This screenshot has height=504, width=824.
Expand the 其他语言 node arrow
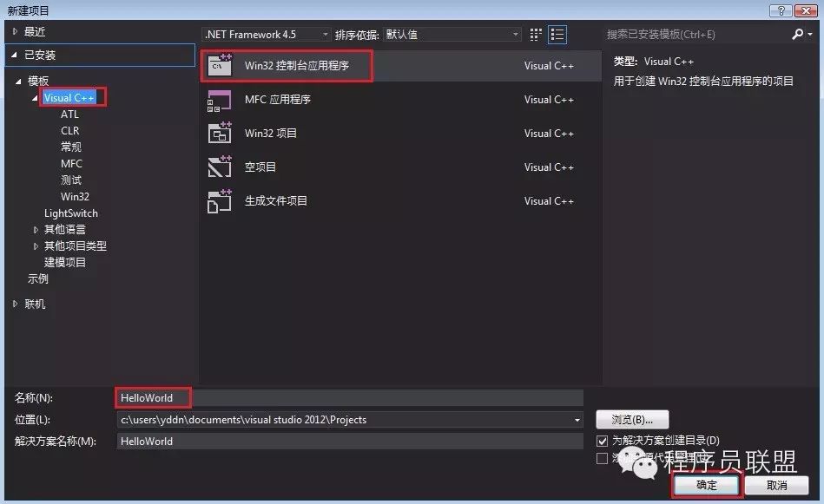click(36, 229)
